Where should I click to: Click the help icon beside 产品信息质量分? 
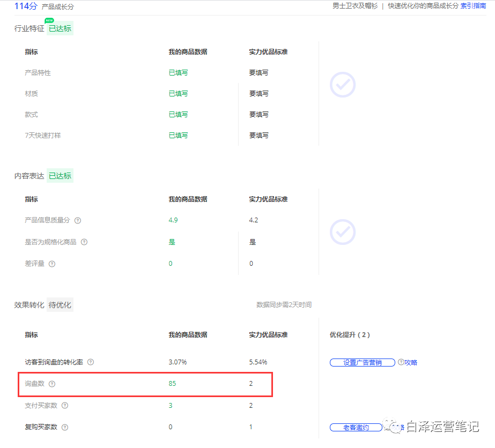78,220
